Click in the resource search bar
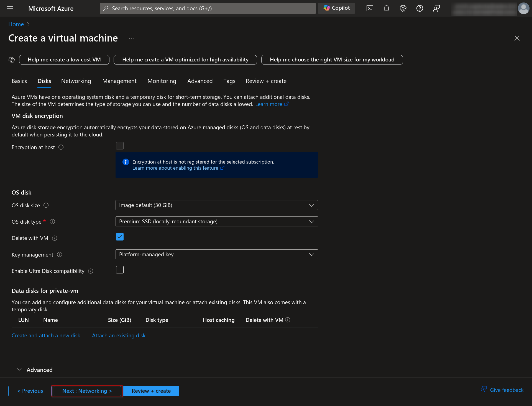Image resolution: width=532 pixels, height=406 pixels. tap(207, 8)
